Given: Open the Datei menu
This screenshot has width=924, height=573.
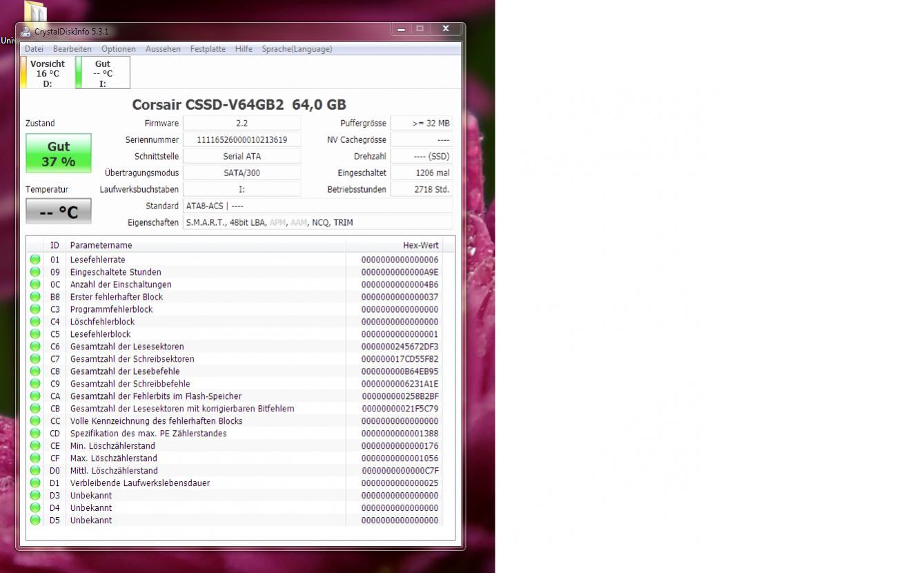Looking at the screenshot, I should pyautogui.click(x=34, y=49).
